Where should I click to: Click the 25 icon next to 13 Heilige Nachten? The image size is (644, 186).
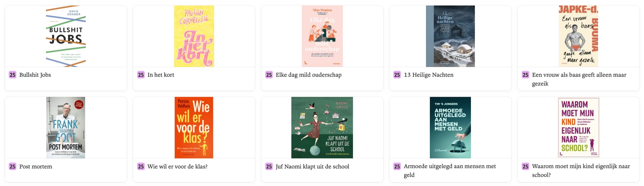[x=397, y=75]
